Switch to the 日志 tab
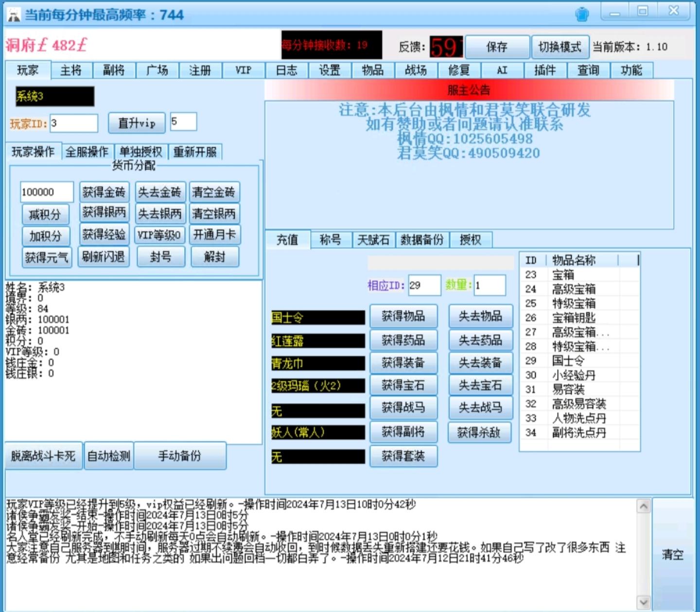700x612 pixels. coord(286,70)
